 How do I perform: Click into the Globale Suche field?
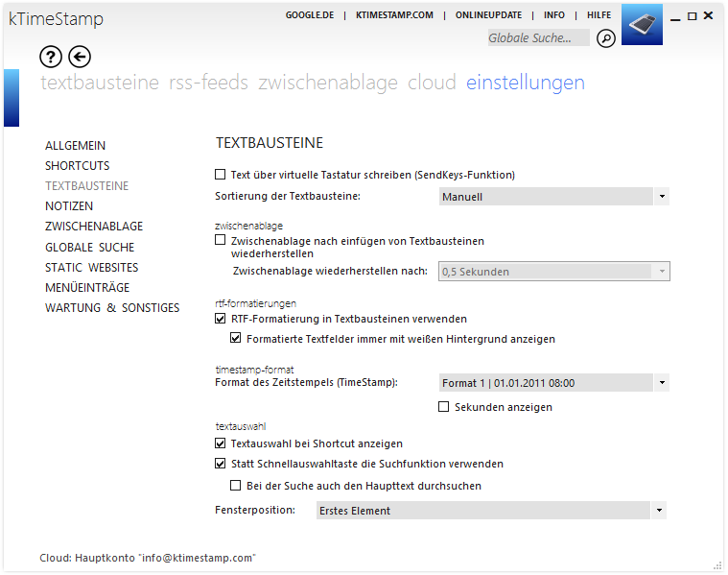[x=539, y=37]
